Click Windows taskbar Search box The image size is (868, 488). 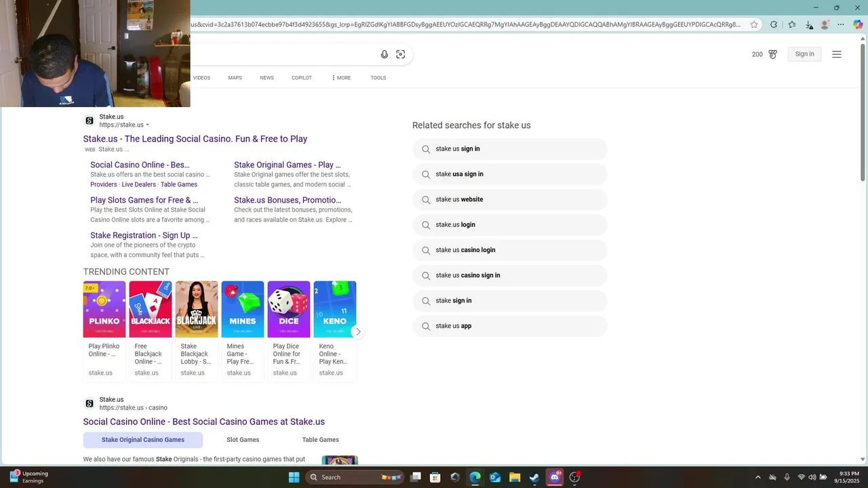coord(353,477)
